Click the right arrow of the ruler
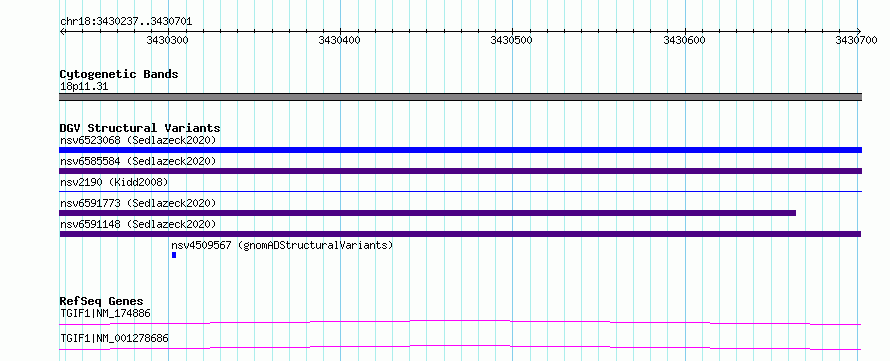Screen dimensions: 890x361 pos(859,31)
